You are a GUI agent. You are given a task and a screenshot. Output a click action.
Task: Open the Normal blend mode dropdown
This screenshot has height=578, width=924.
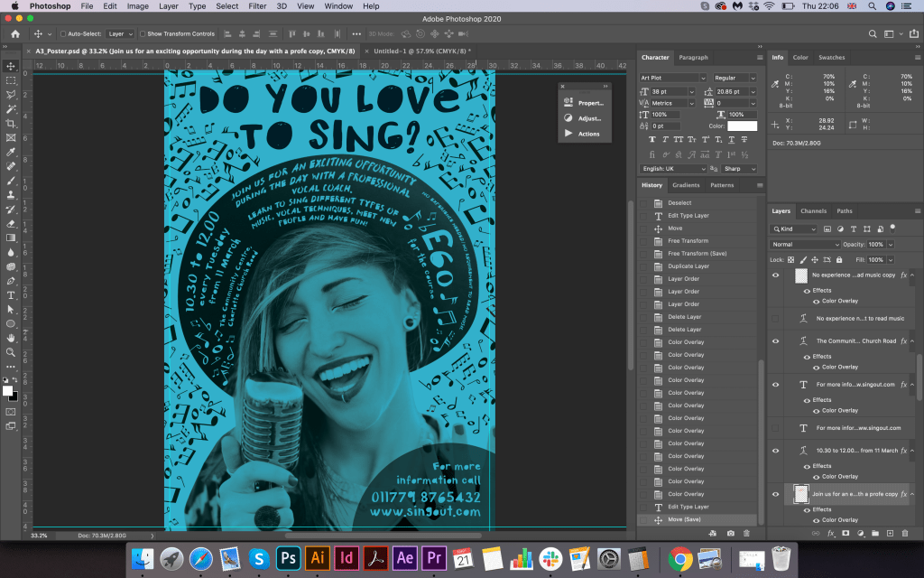coord(805,245)
